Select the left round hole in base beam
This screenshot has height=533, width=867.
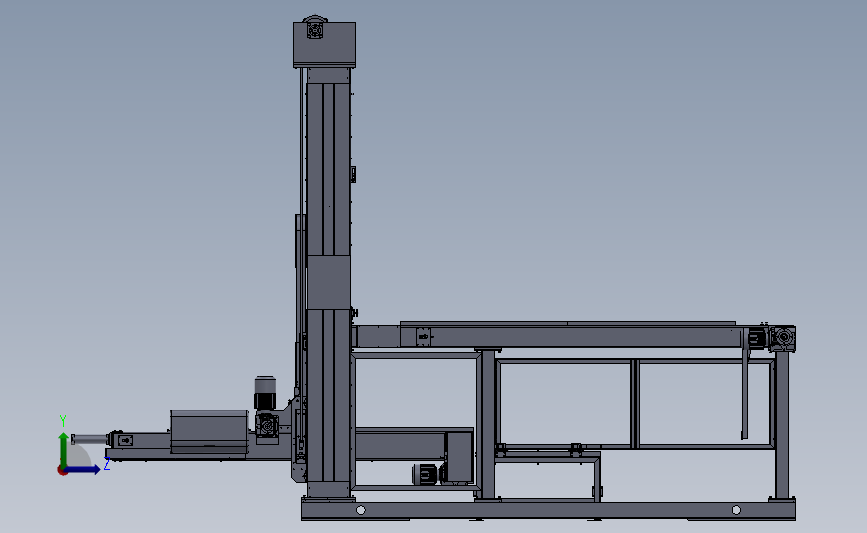click(x=361, y=510)
